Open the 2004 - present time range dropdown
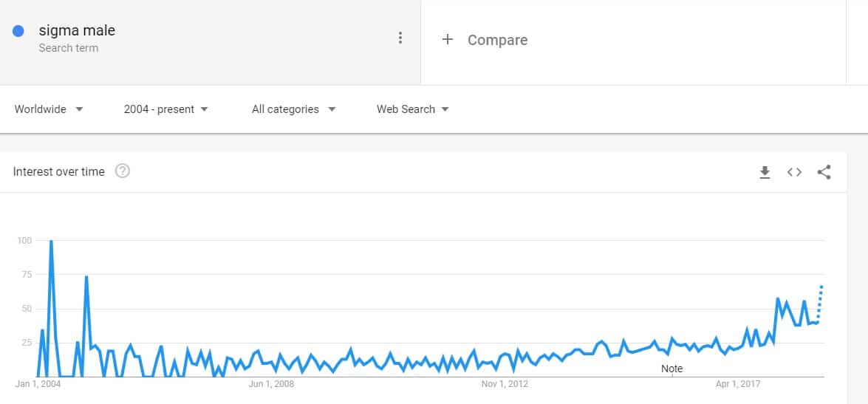The width and height of the screenshot is (868, 404). (x=166, y=109)
